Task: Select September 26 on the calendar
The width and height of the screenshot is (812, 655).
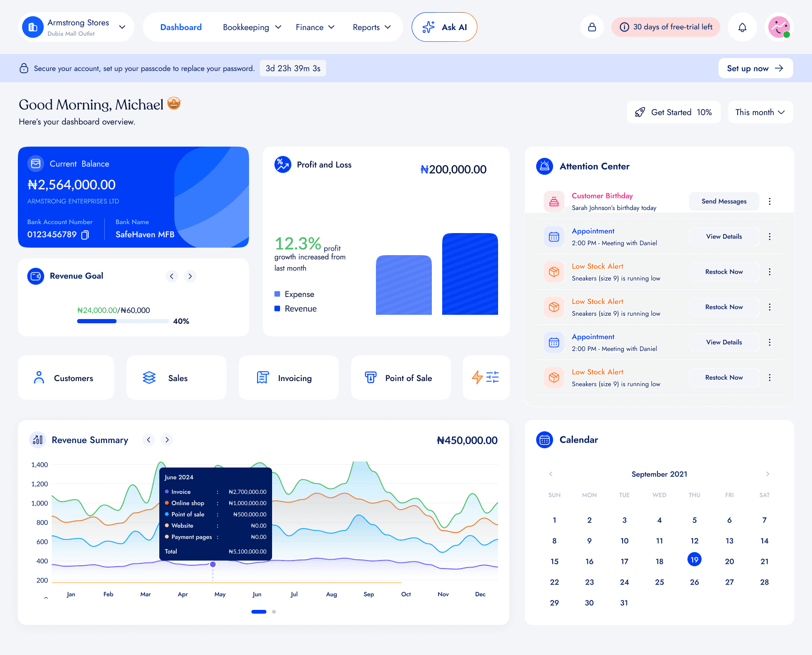Action: (695, 582)
